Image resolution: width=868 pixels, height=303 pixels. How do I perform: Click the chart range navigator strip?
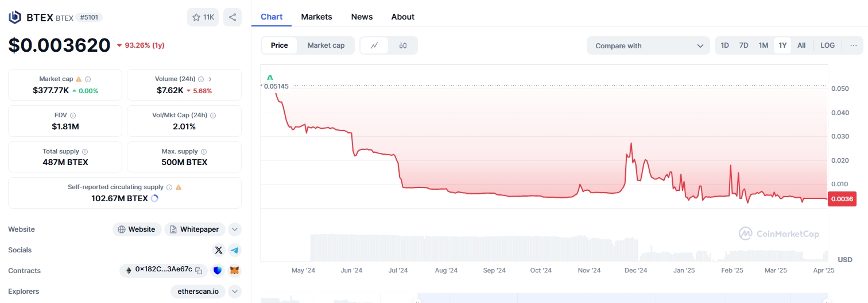545,300
